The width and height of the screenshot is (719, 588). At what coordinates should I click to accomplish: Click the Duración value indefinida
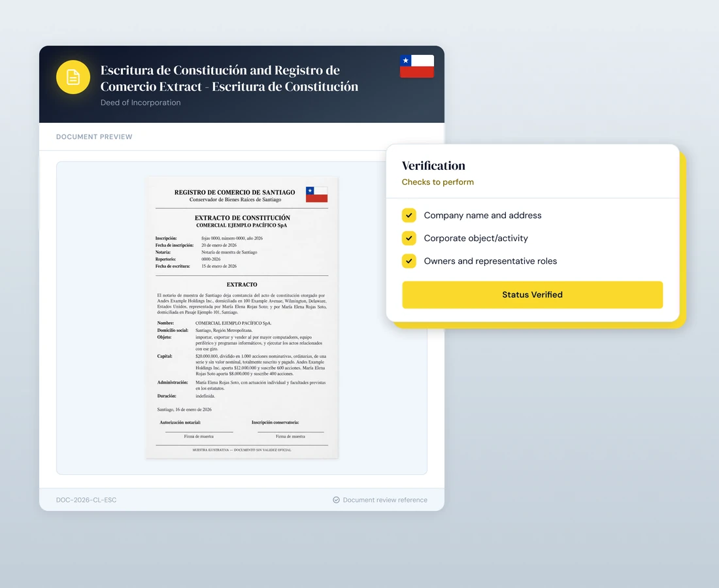(x=205, y=395)
